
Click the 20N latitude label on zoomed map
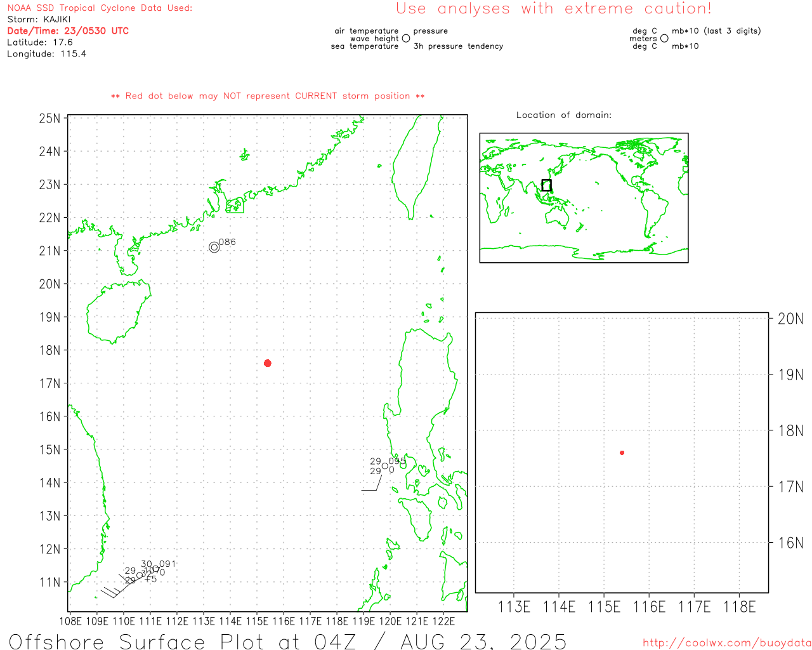[790, 319]
